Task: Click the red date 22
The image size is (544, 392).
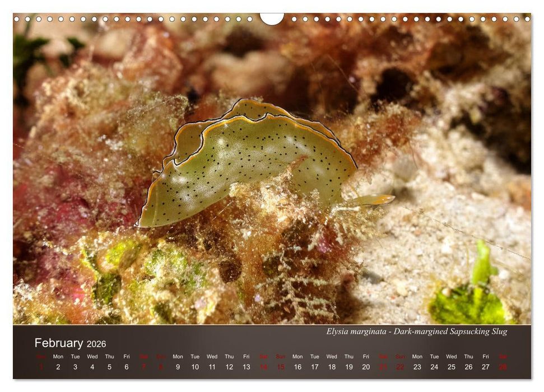Action: click(400, 366)
